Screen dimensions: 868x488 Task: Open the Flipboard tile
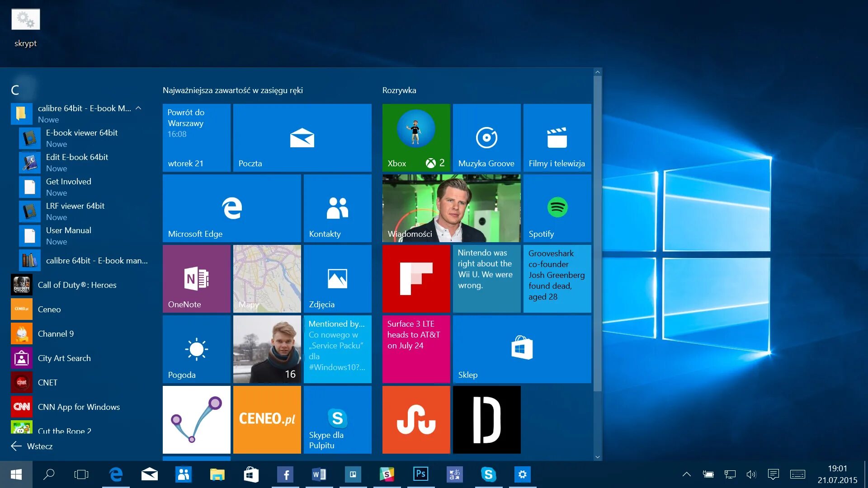[416, 279]
